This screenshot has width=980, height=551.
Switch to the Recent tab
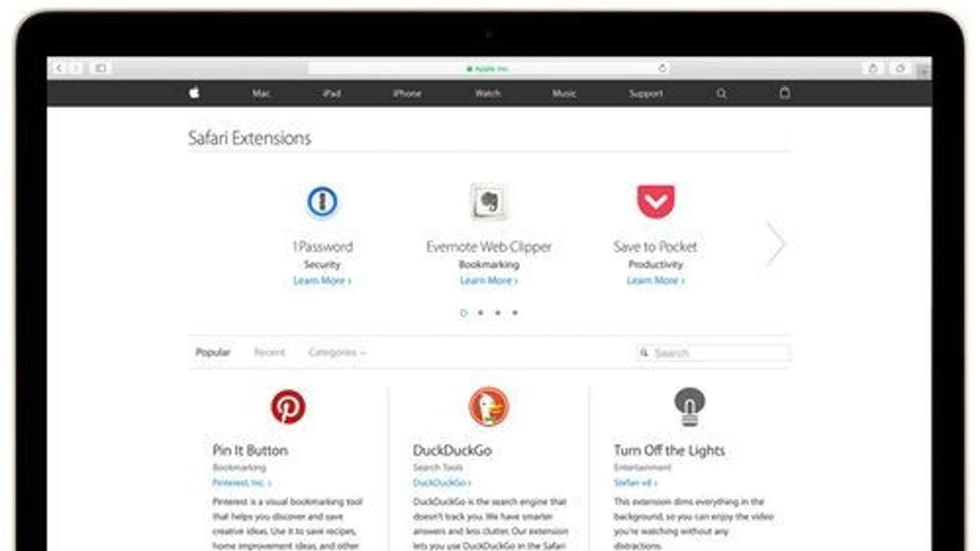pyautogui.click(x=269, y=353)
